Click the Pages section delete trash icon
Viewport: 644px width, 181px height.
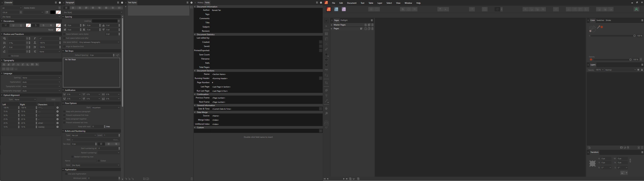[372, 29]
